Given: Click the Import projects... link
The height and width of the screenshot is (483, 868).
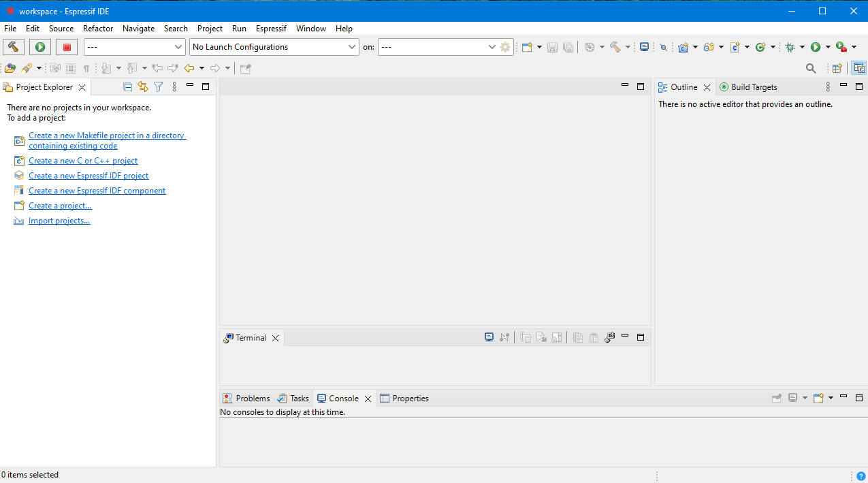Looking at the screenshot, I should pyautogui.click(x=59, y=221).
